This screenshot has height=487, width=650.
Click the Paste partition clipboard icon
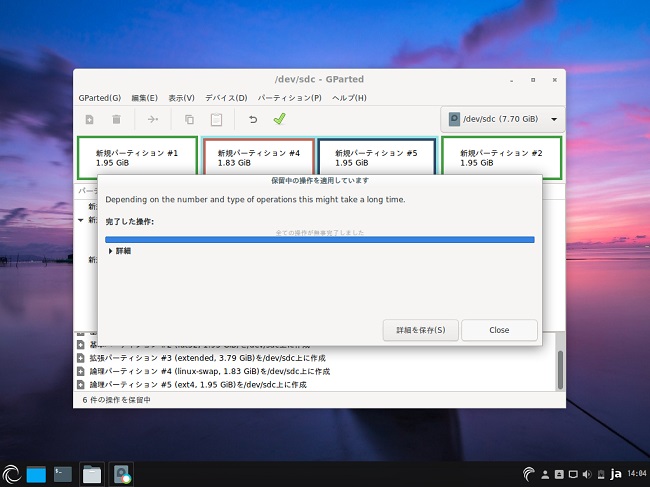pyautogui.click(x=216, y=119)
